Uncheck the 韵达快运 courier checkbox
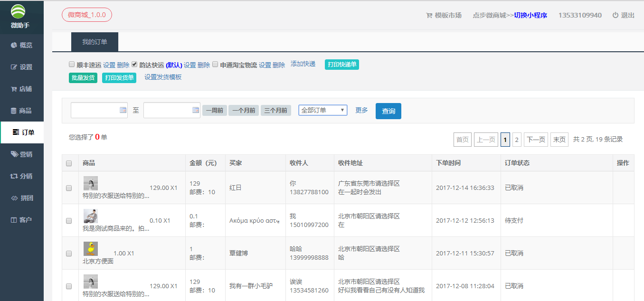644x301 pixels. [x=134, y=64]
